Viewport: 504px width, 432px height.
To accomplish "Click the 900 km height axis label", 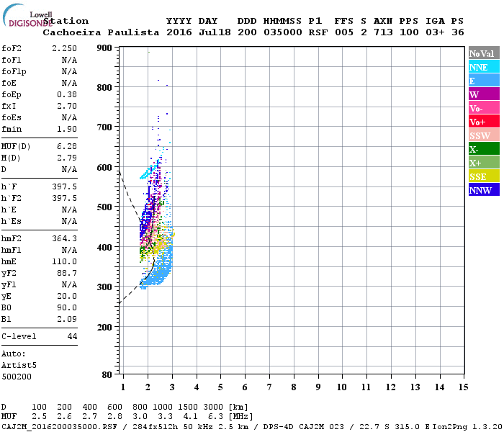I will point(104,48).
